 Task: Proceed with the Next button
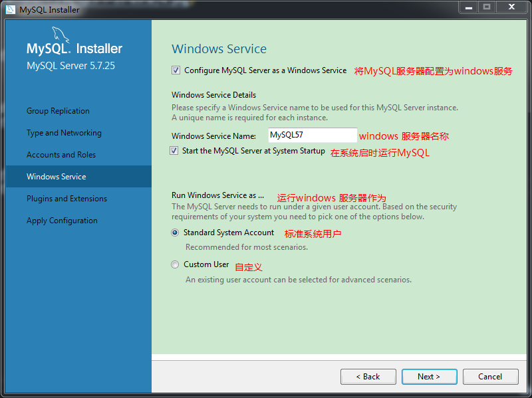pos(429,377)
